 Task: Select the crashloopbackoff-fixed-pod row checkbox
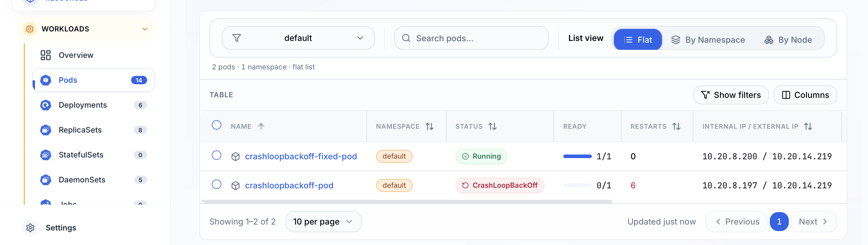pos(216,155)
